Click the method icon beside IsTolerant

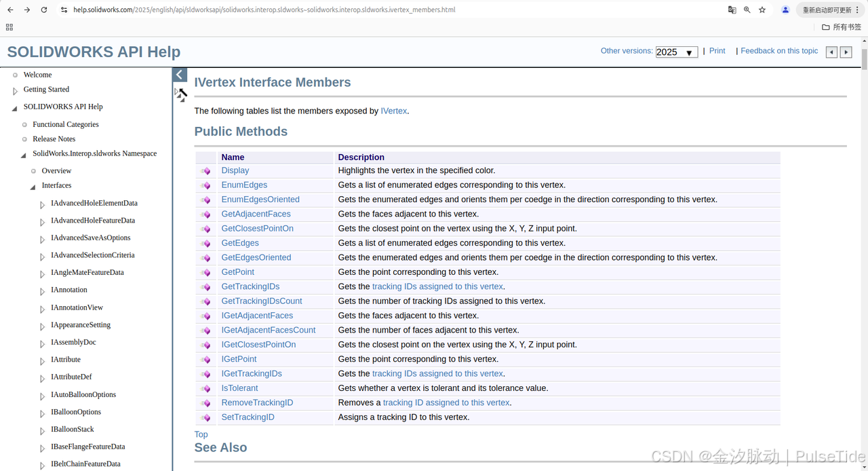(205, 389)
